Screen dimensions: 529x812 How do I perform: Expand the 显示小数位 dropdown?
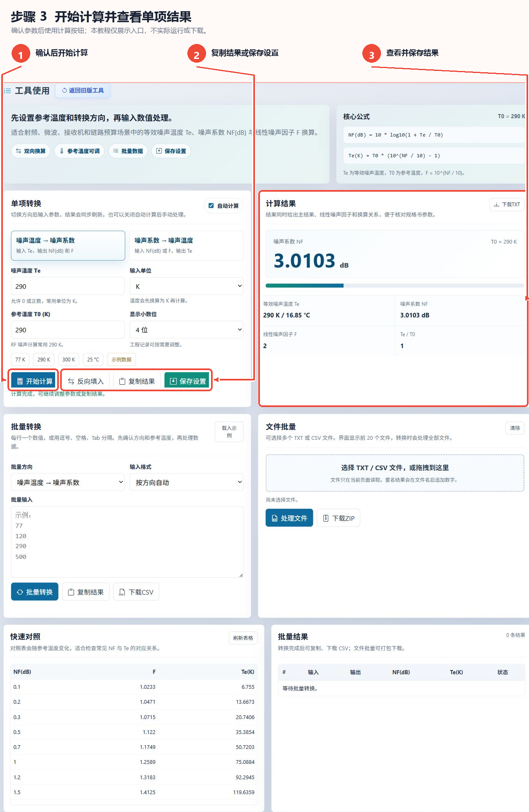click(187, 329)
